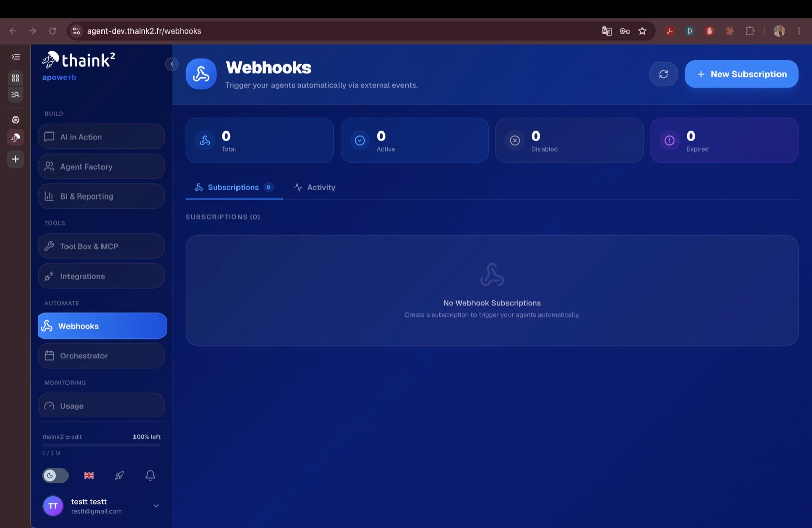Open the Extensions puzzle-piece menu
This screenshot has height=528, width=812.
pos(750,31)
